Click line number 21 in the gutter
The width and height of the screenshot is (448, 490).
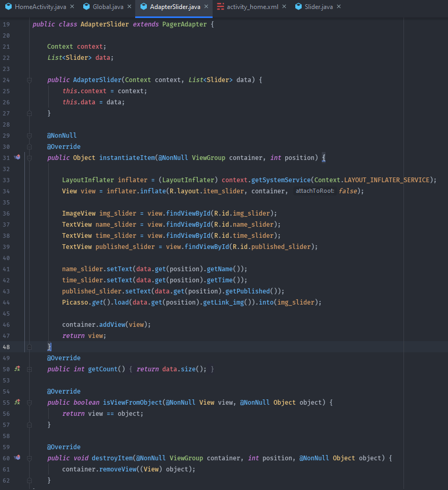tap(6, 47)
